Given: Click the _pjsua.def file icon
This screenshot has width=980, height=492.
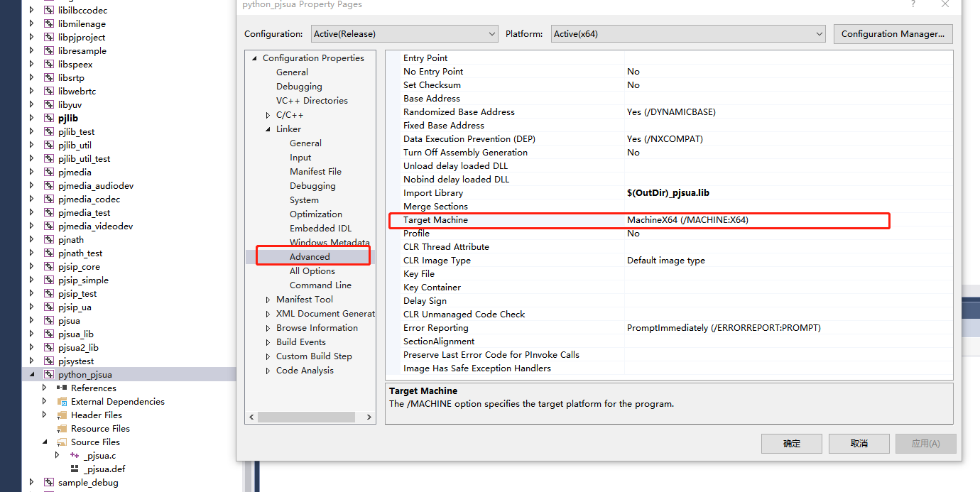Looking at the screenshot, I should click(75, 469).
